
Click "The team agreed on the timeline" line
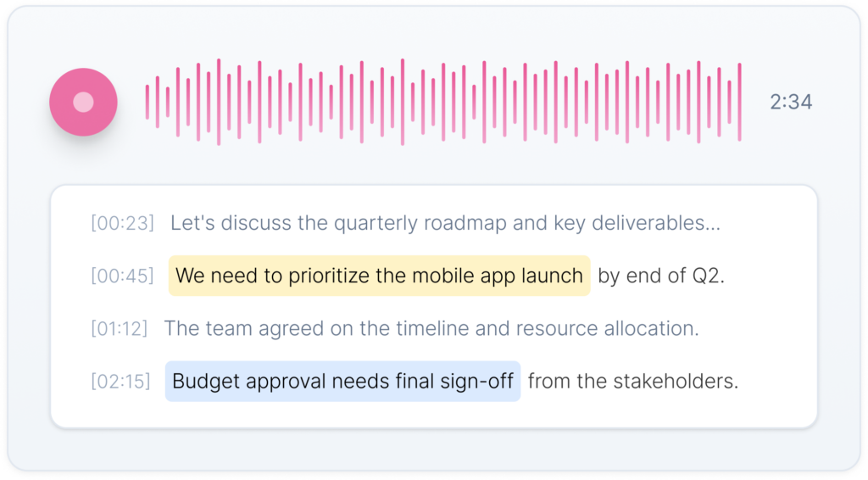click(431, 329)
